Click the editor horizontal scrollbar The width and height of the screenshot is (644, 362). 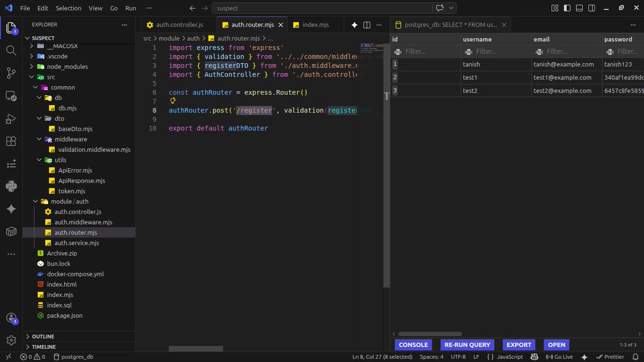[196, 349]
